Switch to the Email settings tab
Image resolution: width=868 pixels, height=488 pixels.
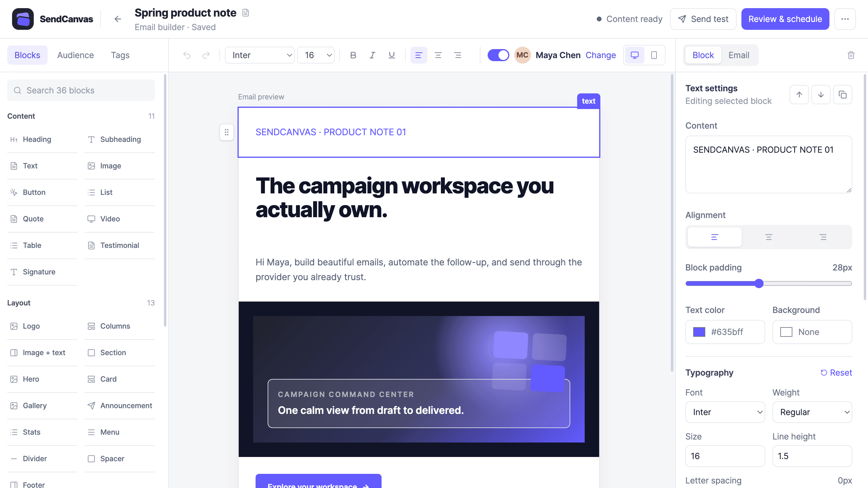coord(739,55)
